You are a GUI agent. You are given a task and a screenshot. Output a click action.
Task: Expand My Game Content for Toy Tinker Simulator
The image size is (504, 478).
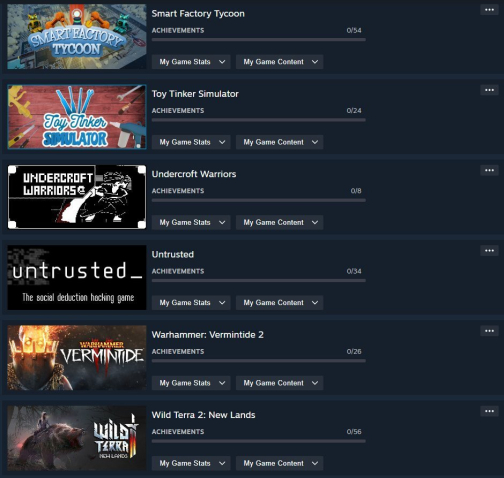pyautogui.click(x=279, y=142)
